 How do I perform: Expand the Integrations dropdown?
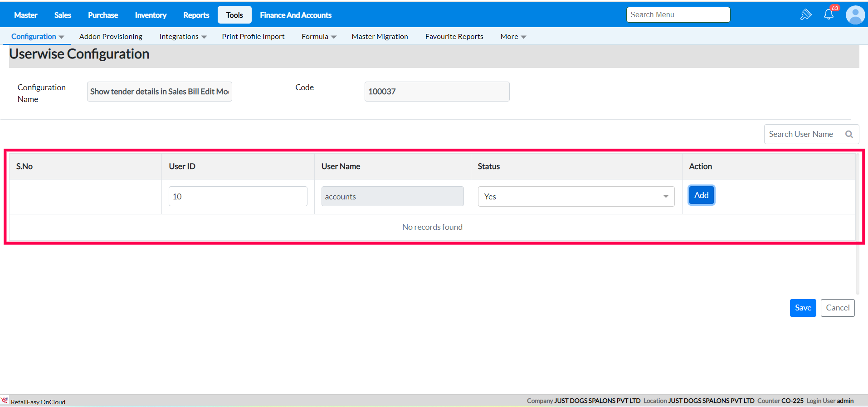[183, 36]
